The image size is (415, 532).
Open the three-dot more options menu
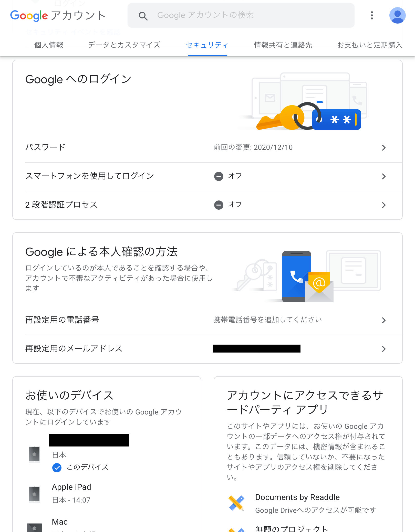click(372, 15)
